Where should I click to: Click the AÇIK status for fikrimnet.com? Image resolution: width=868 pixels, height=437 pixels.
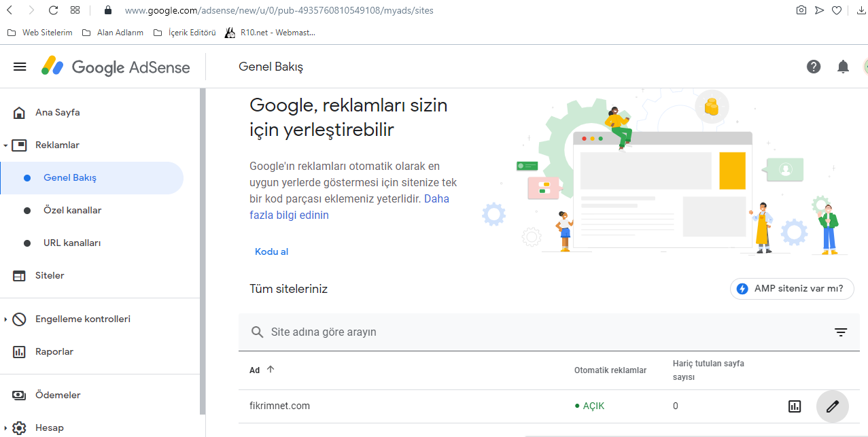(x=589, y=406)
